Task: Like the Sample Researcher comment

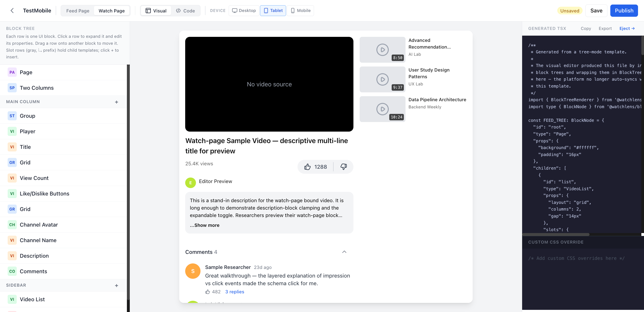Action: tap(207, 292)
